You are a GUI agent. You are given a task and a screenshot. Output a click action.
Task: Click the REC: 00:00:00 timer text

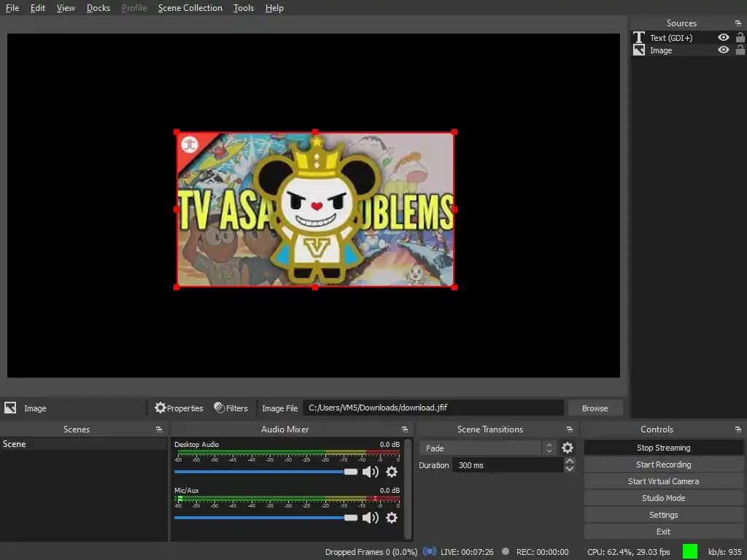tap(542, 552)
